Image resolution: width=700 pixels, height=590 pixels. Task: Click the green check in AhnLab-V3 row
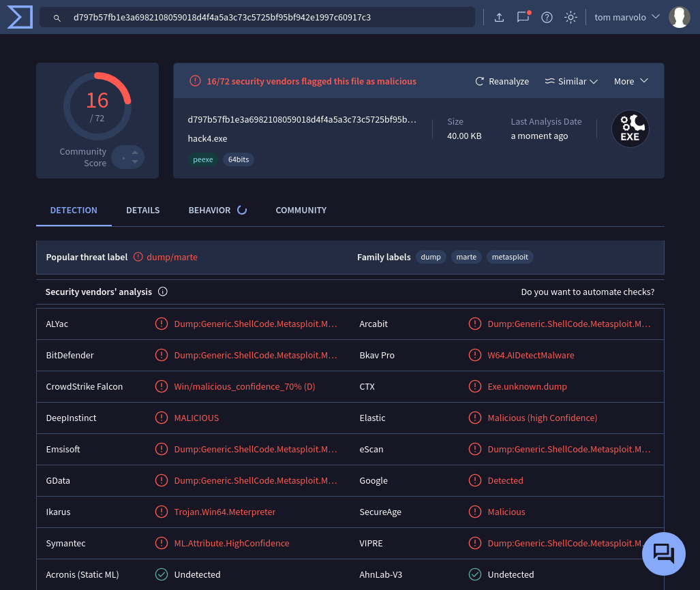[475, 574]
